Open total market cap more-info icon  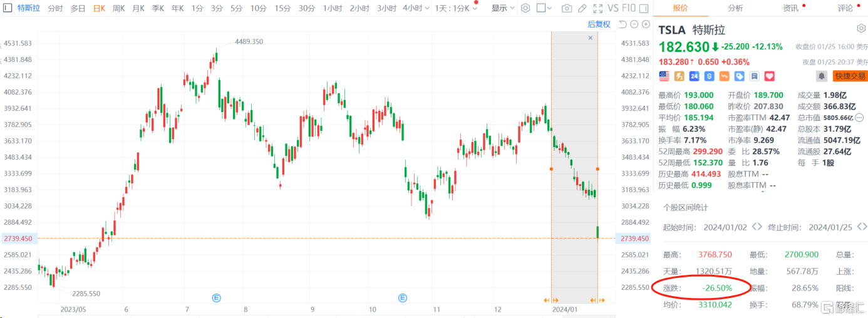(x=859, y=117)
